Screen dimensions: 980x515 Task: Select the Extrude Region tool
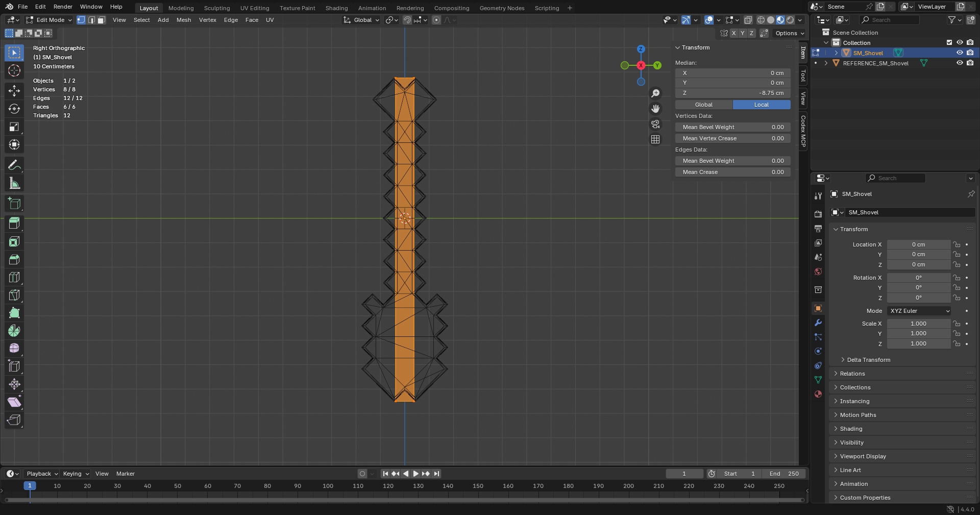coord(14,223)
